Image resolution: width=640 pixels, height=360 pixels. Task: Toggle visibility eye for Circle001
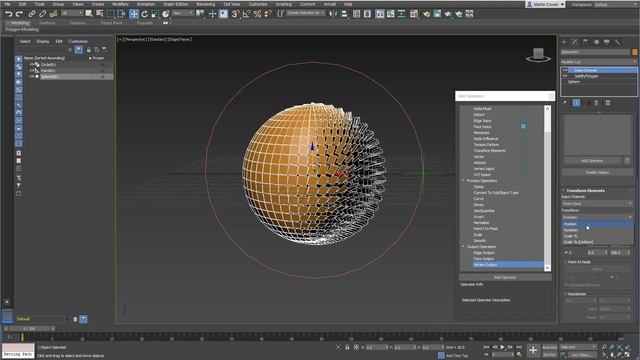tap(31, 64)
